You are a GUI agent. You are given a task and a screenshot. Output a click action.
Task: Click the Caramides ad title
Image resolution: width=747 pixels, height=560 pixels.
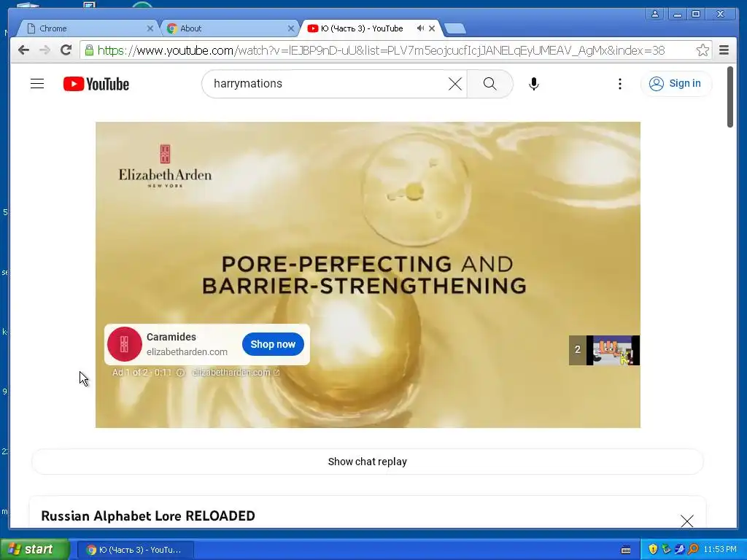click(171, 337)
